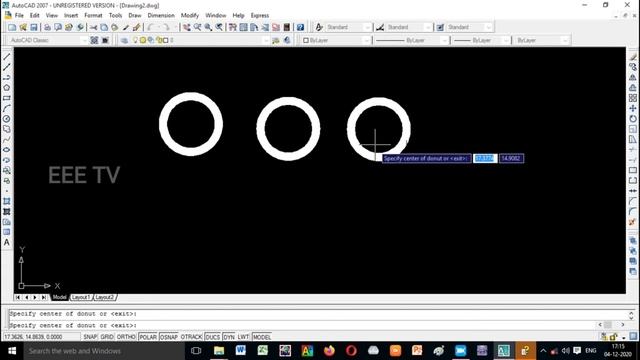Viewport: 640px width, 360px height.
Task: Select the Rotate modify tool
Action: (633, 119)
